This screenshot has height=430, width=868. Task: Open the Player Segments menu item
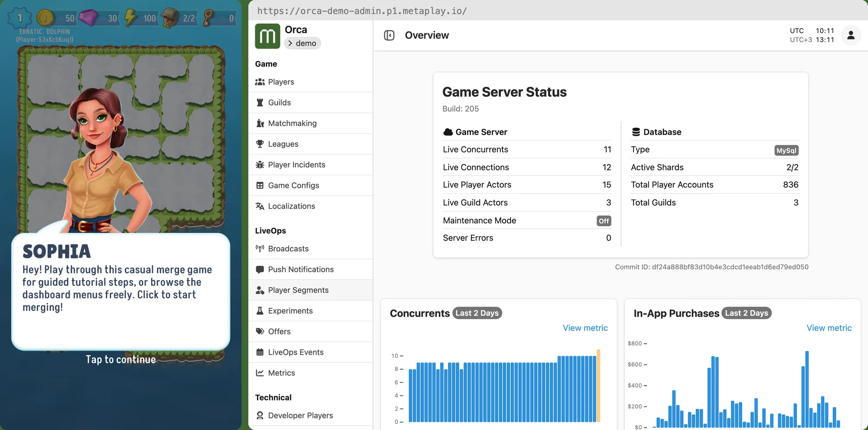tap(310, 290)
